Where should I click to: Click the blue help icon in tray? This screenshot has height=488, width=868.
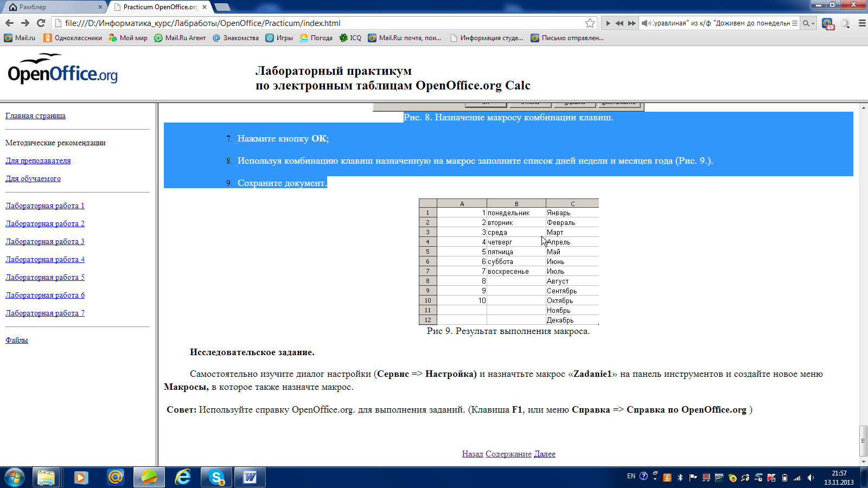[x=643, y=477]
